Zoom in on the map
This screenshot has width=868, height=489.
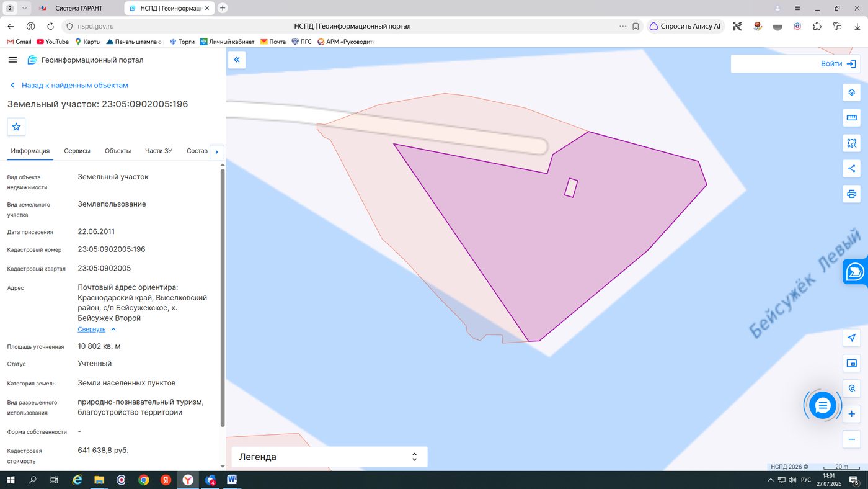click(x=852, y=414)
